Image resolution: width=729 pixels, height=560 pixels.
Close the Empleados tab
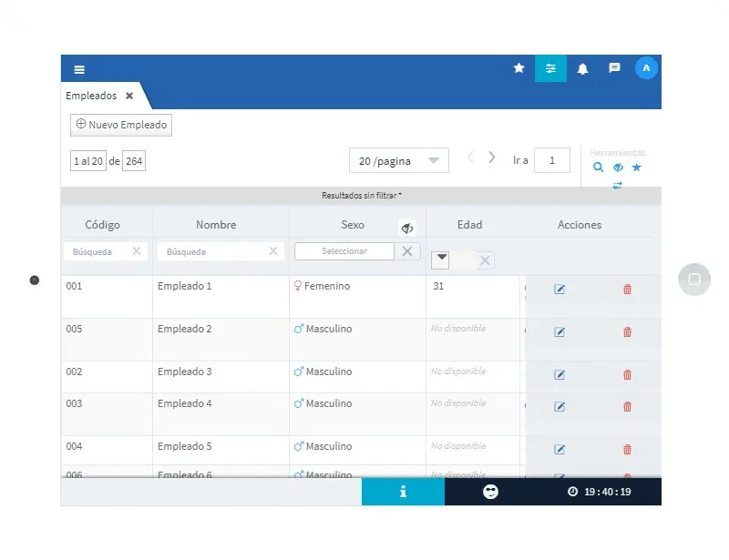(x=129, y=96)
